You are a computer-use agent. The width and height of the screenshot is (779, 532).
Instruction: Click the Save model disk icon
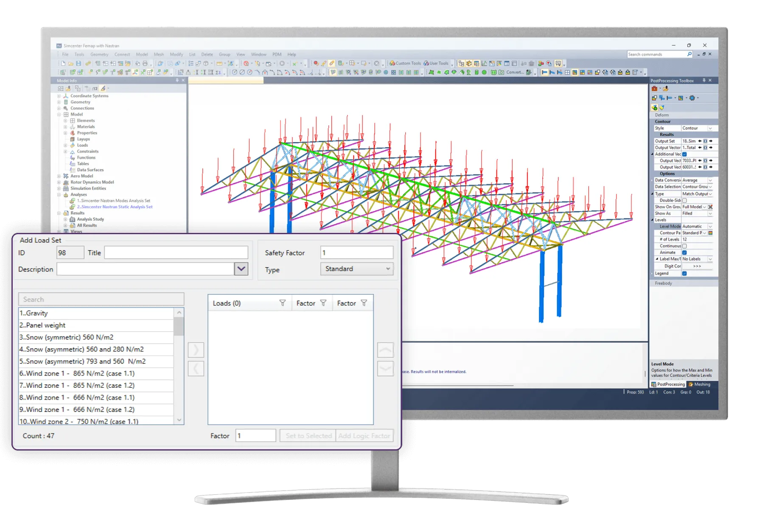click(78, 63)
